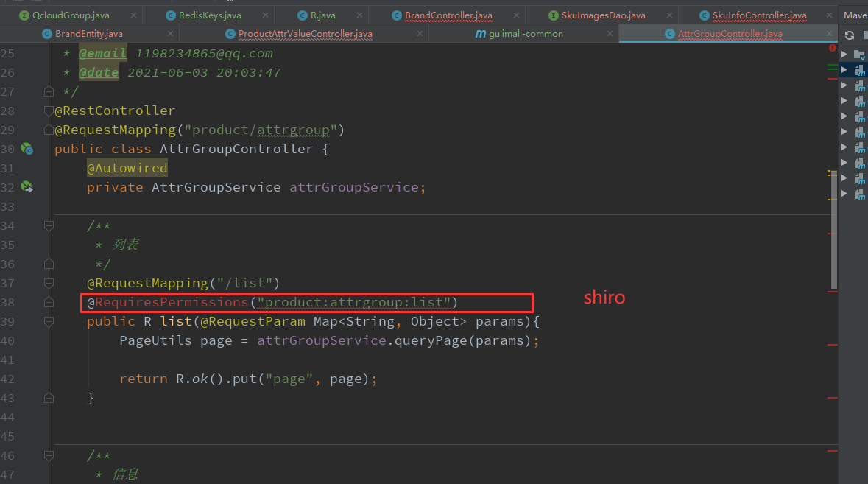
Task: Collapse annotation fold at @RestController line
Action: tap(49, 111)
